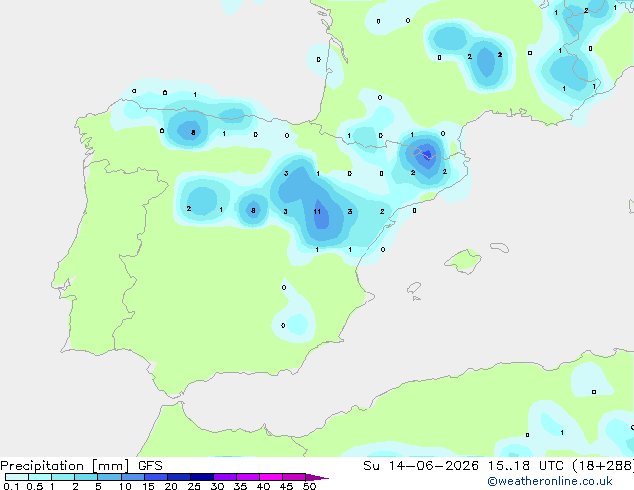Click the Ibiza island outline
Viewport: 634px width, 490px height.
(414, 288)
